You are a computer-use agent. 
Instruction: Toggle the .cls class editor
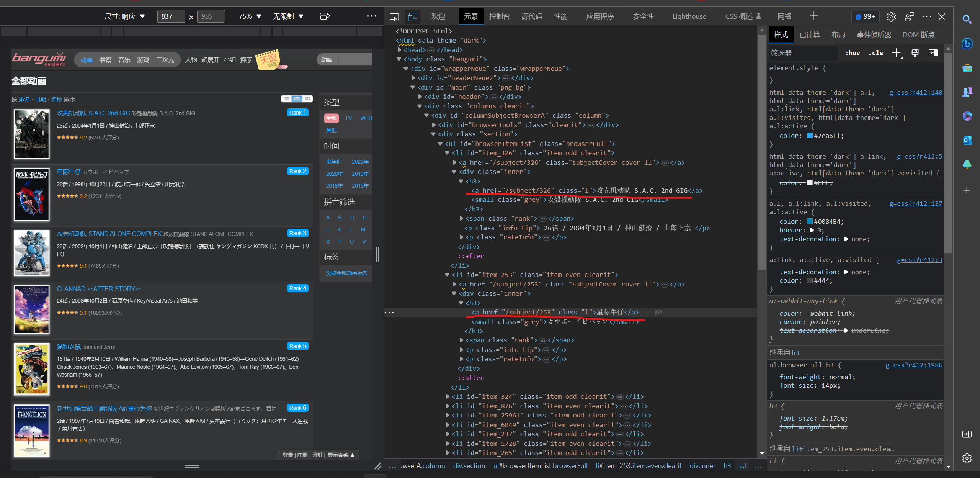pos(876,53)
